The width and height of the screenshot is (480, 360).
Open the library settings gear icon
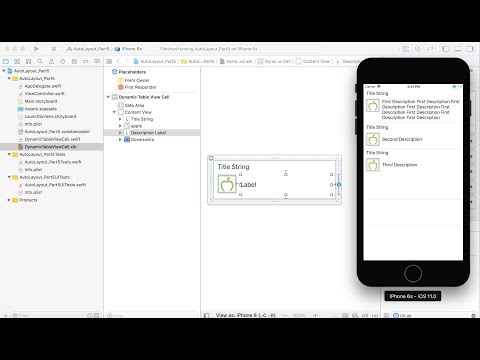click(473, 315)
